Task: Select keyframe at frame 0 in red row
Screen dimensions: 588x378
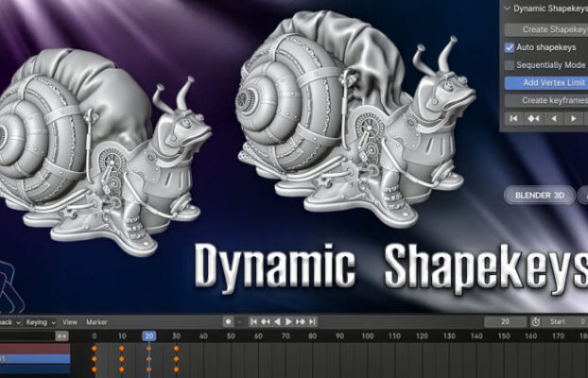Action: click(95, 349)
